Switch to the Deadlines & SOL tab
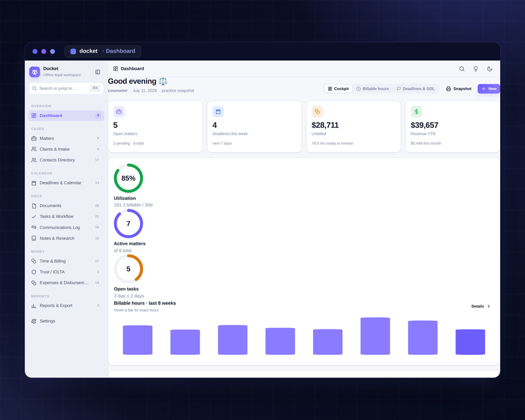The image size is (525, 420). click(x=415, y=89)
